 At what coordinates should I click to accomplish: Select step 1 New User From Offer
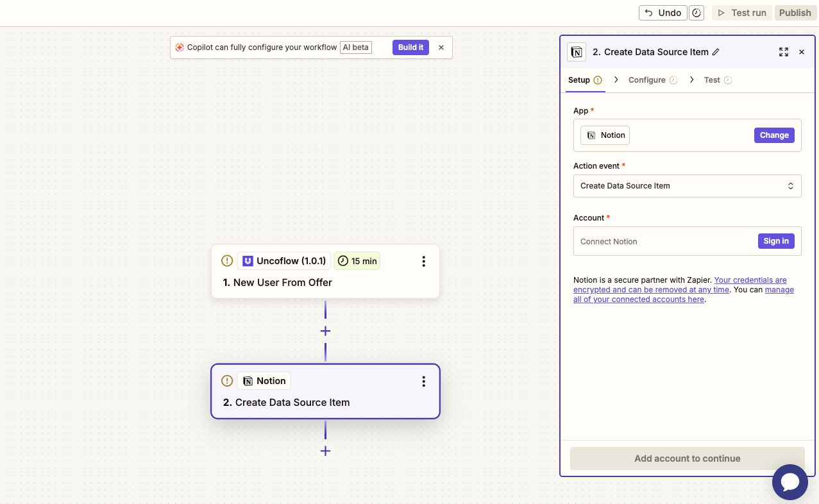tap(325, 271)
